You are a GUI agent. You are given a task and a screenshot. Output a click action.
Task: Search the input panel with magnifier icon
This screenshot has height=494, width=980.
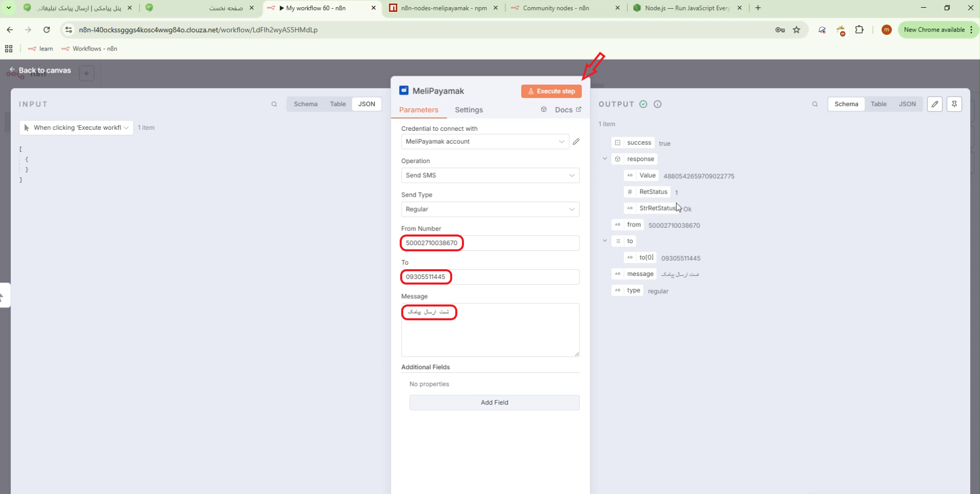(x=274, y=104)
